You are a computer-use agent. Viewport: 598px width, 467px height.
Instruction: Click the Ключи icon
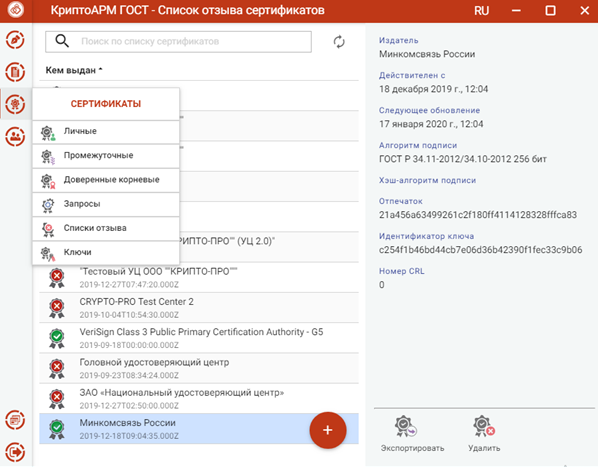coord(48,254)
